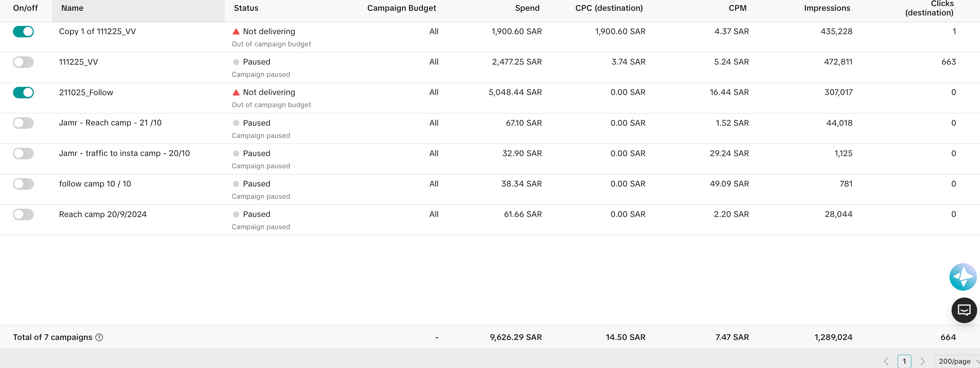The width and height of the screenshot is (980, 368).
Task: Sort by the Impressions column header
Action: click(x=827, y=8)
